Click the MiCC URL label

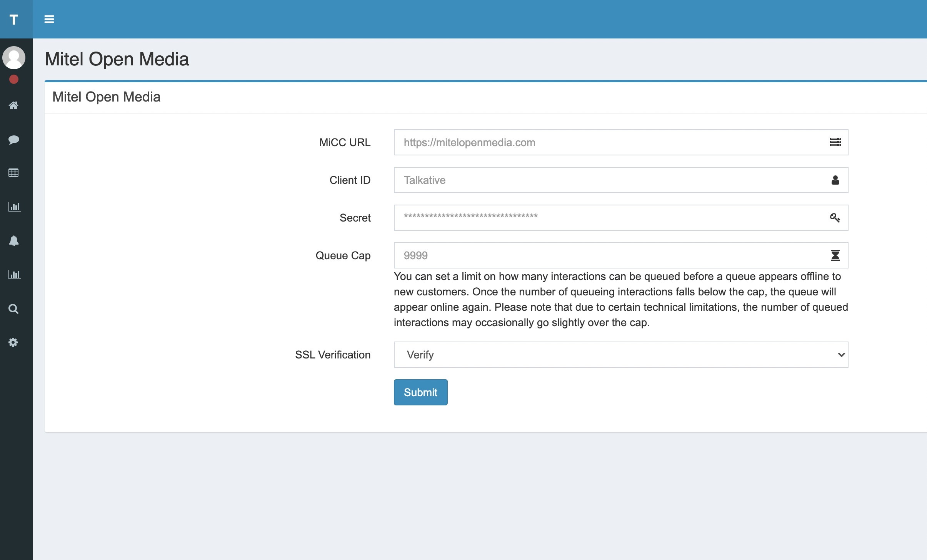tap(345, 142)
